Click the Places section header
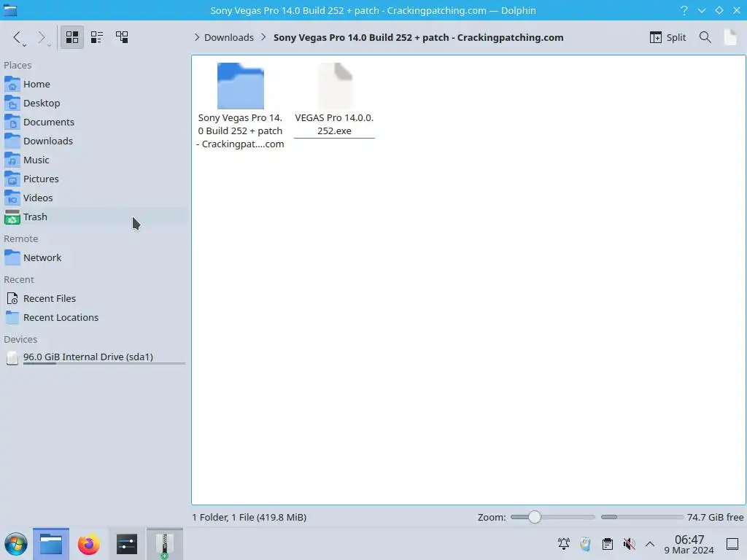Image resolution: width=747 pixels, height=560 pixels. pos(18,65)
